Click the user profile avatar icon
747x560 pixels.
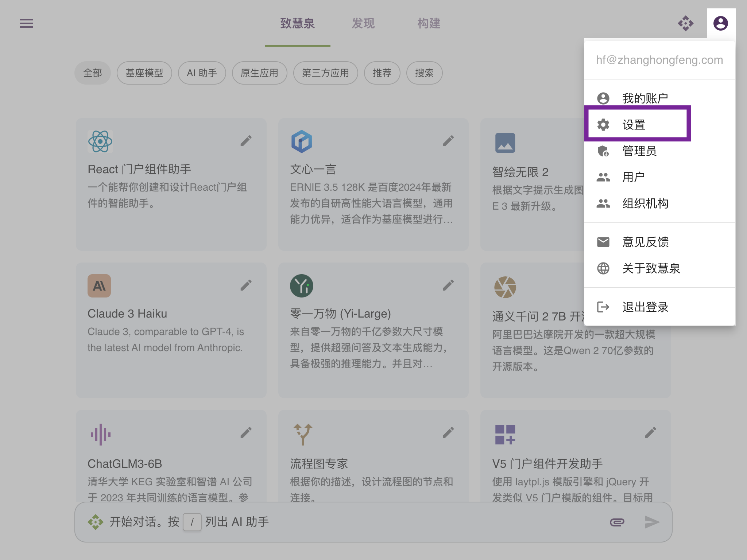pyautogui.click(x=721, y=23)
